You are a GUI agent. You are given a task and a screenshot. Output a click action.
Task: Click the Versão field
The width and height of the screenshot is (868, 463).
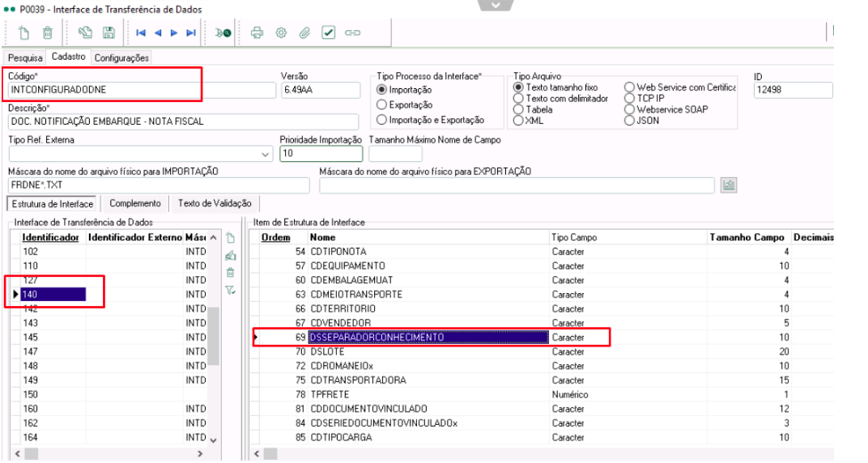pos(321,90)
